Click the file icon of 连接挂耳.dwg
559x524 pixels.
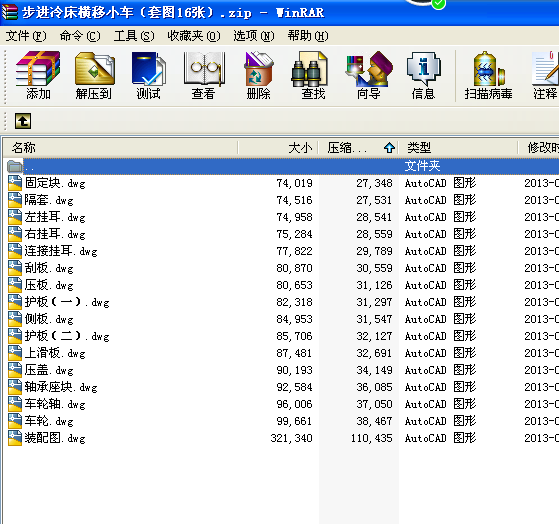coord(15,251)
